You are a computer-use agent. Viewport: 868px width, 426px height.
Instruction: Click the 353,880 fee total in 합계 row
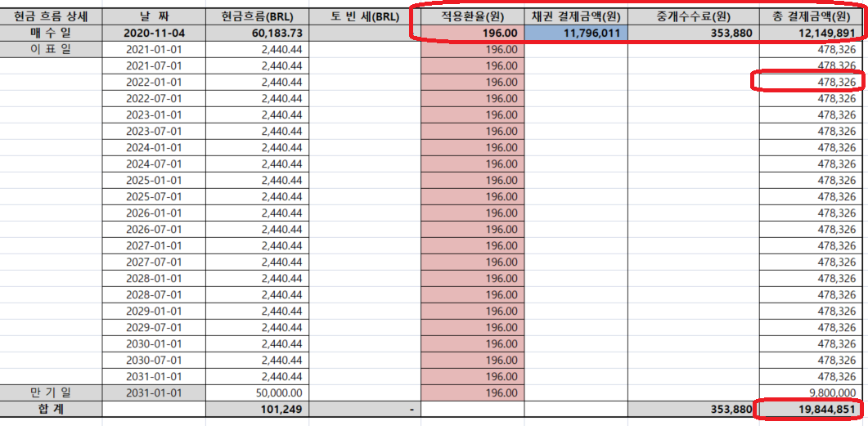[694, 410]
